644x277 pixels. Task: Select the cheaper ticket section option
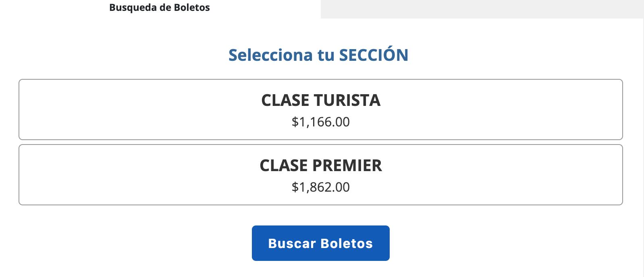(321, 109)
